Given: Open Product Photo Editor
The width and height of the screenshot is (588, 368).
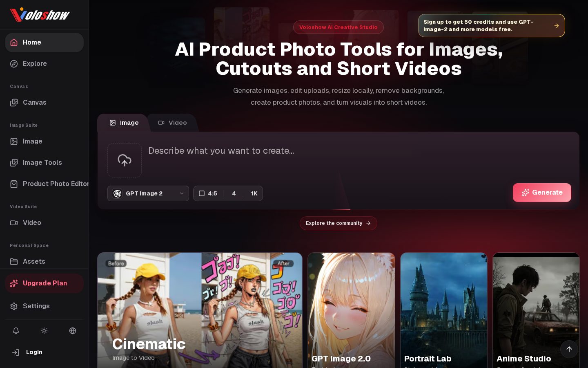Looking at the screenshot, I should point(44,184).
